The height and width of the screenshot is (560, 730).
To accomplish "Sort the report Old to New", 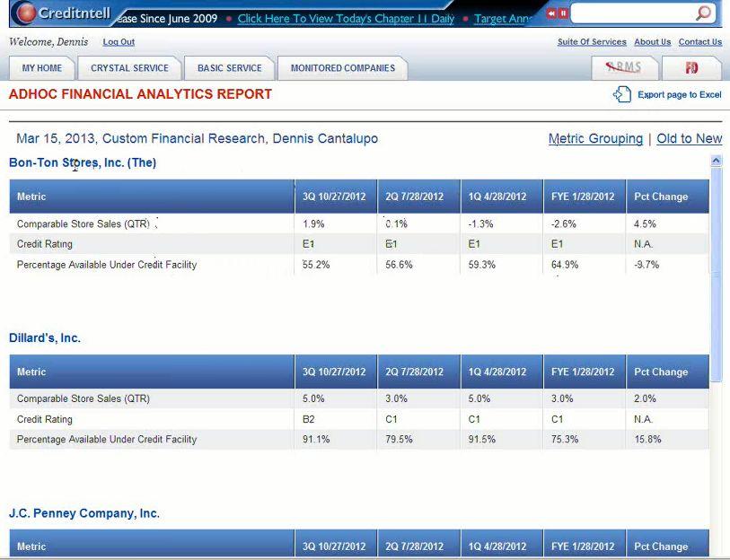I will pyautogui.click(x=689, y=139).
